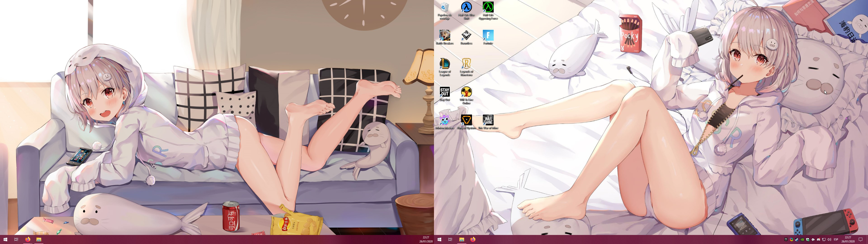Open the League of Legends shortcut
Screen dimensions: 868x244
tap(445, 64)
